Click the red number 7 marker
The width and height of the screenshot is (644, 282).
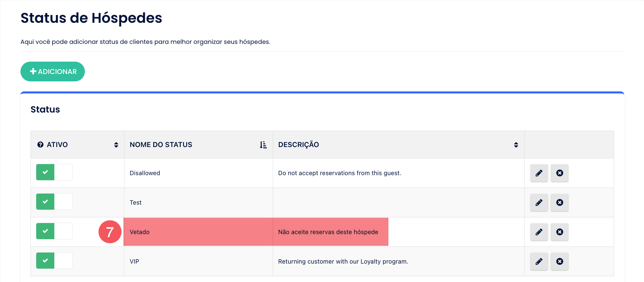[110, 232]
